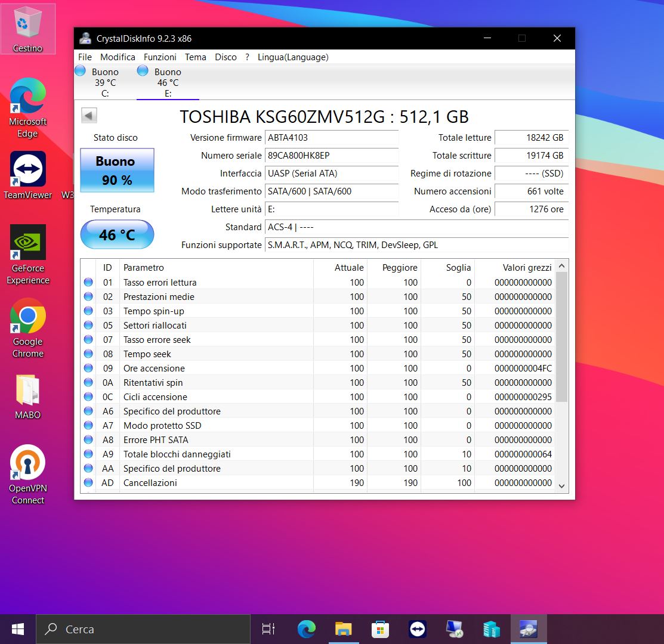The height and width of the screenshot is (644, 664).
Task: Select the Microsoft Edge desktop shortcut
Action: [x=27, y=108]
